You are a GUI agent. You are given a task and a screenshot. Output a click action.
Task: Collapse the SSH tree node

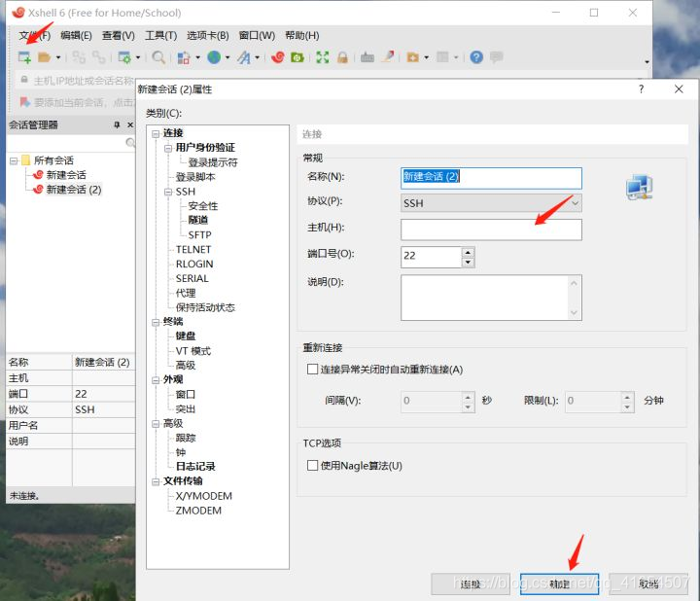(x=168, y=192)
